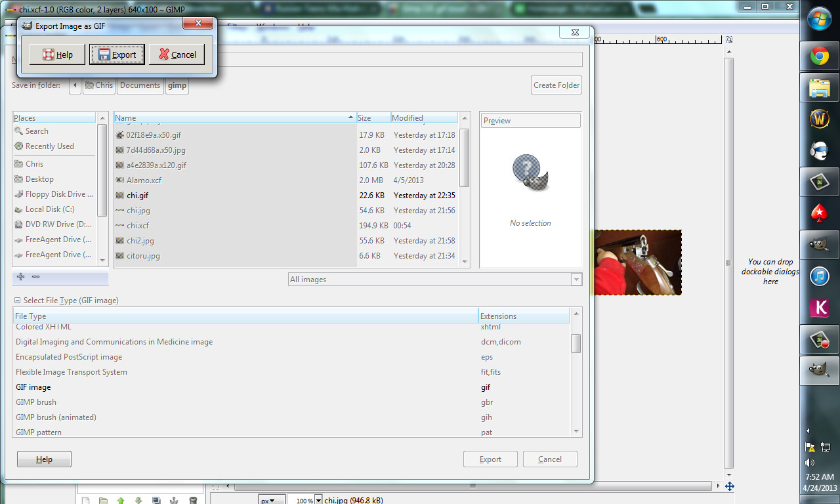The width and height of the screenshot is (840, 504).
Task: Open PokerStars taskbar icon
Action: 820,213
